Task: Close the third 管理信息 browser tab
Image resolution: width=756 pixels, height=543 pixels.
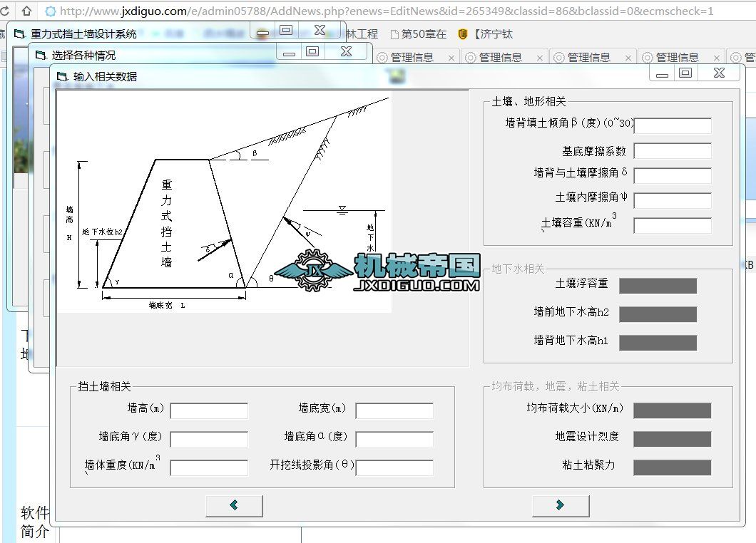Action: 628,58
